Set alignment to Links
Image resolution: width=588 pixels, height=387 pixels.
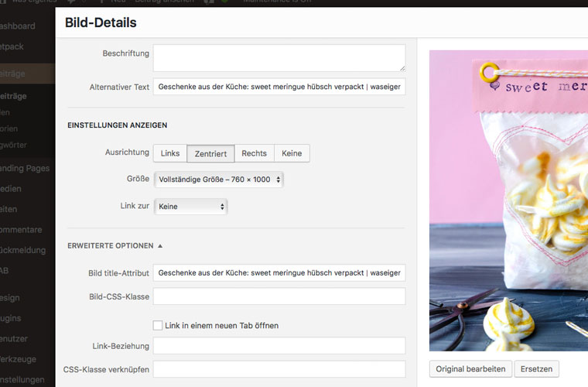170,153
